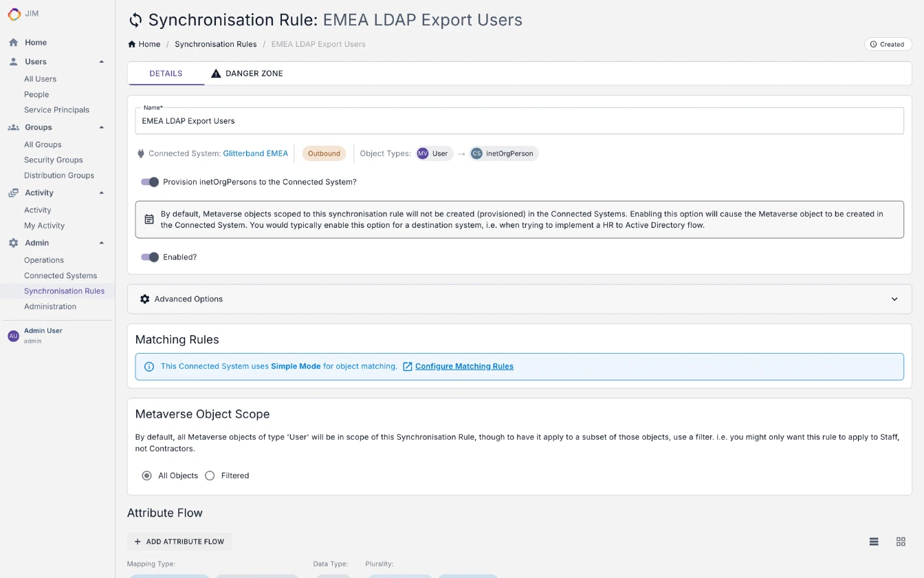
Task: Select the Filtered radio button
Action: (210, 475)
